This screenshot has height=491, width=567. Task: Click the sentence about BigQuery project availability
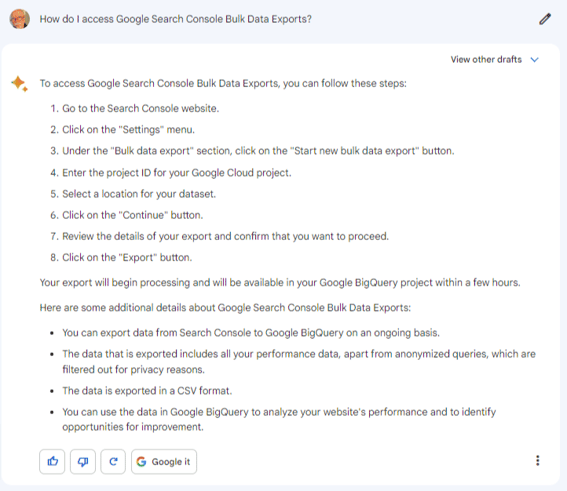[280, 282]
